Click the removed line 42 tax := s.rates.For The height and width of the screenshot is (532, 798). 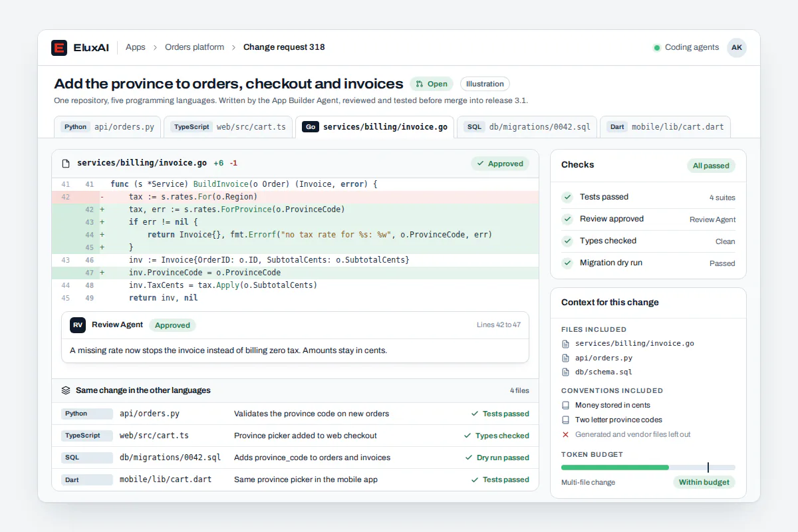click(x=295, y=197)
